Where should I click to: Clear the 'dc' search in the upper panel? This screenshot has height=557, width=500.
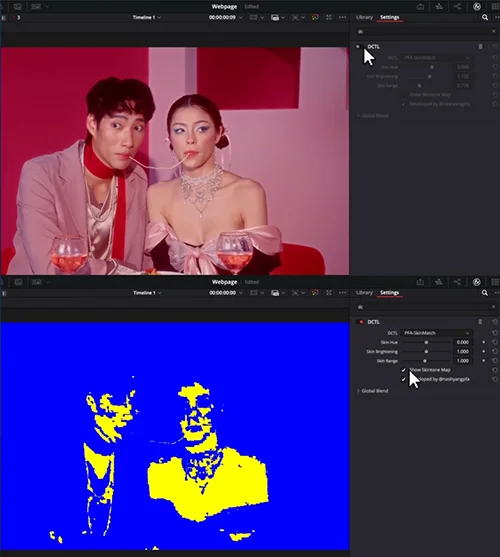tap(494, 31)
